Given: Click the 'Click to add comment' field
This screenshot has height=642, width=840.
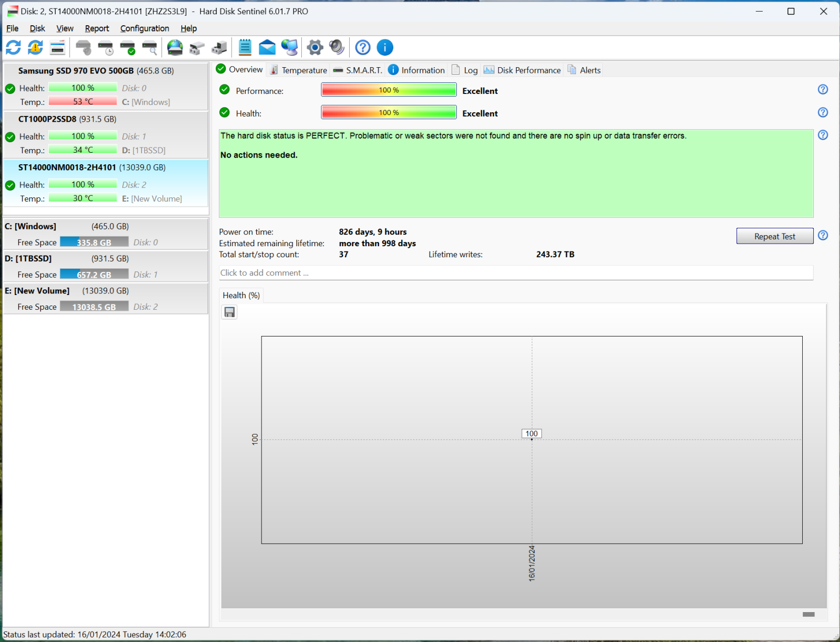Looking at the screenshot, I should 516,273.
